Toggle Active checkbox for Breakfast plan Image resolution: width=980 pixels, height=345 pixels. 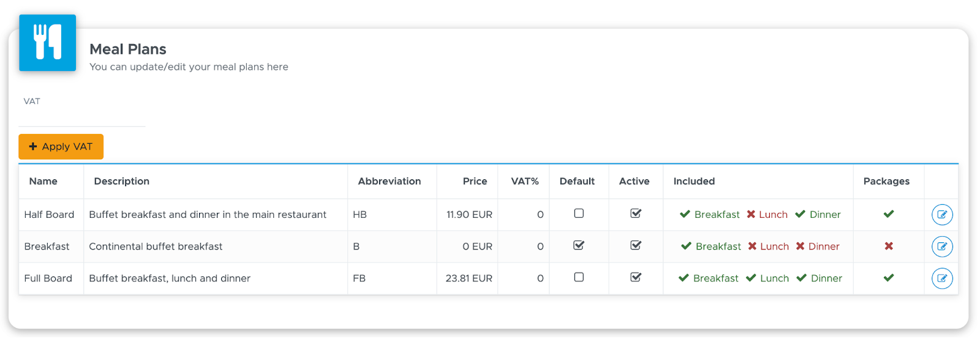[x=636, y=245]
